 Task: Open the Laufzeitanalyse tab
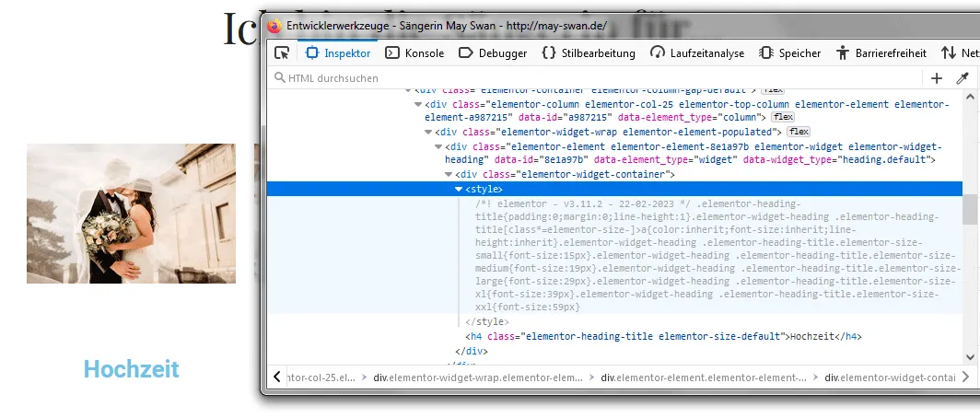click(x=697, y=53)
